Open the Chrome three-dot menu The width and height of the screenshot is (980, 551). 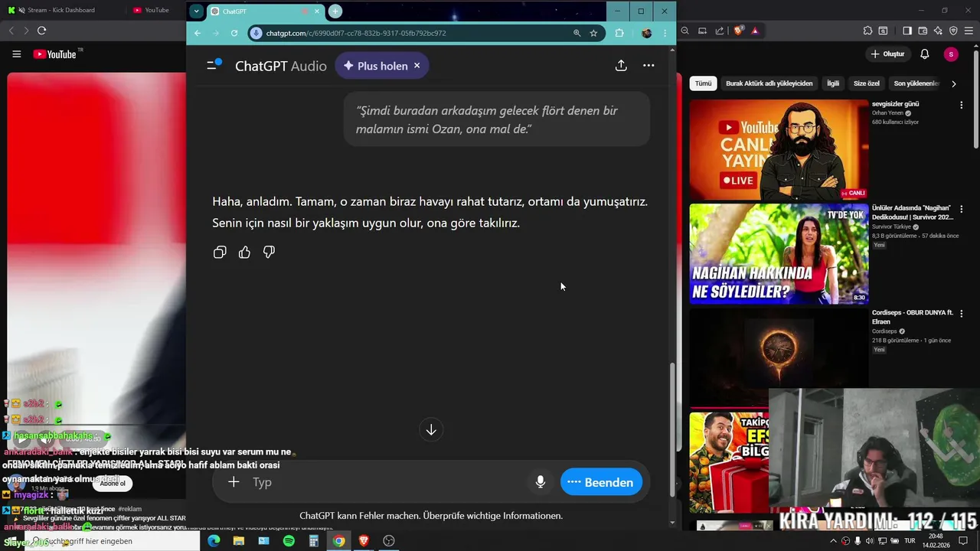(x=665, y=33)
